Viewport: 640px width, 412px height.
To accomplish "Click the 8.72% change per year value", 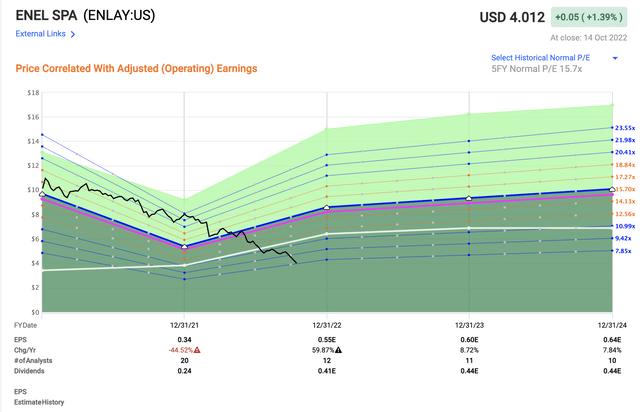I will [469, 350].
